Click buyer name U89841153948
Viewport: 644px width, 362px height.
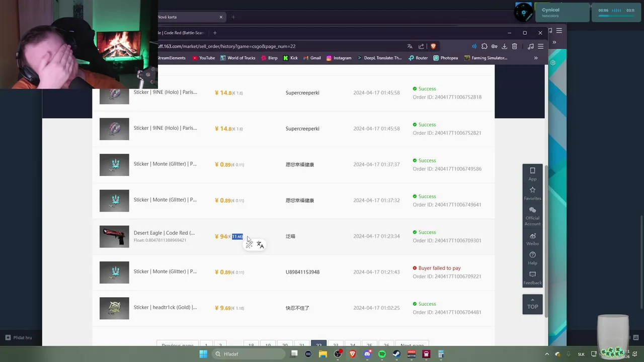(302, 272)
